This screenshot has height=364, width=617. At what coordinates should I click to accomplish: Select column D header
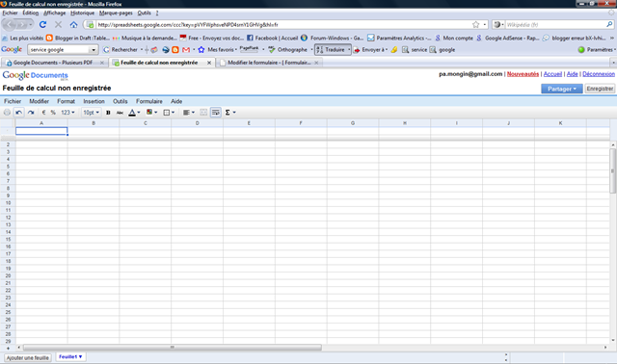click(197, 123)
